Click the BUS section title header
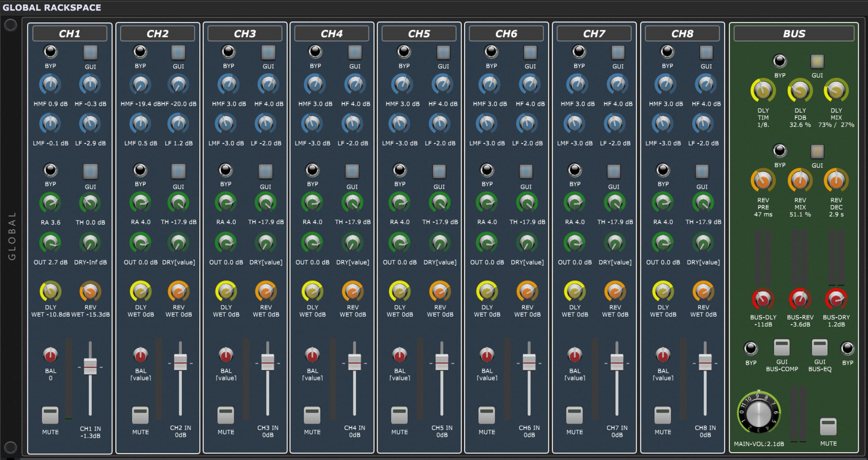 [x=794, y=34]
